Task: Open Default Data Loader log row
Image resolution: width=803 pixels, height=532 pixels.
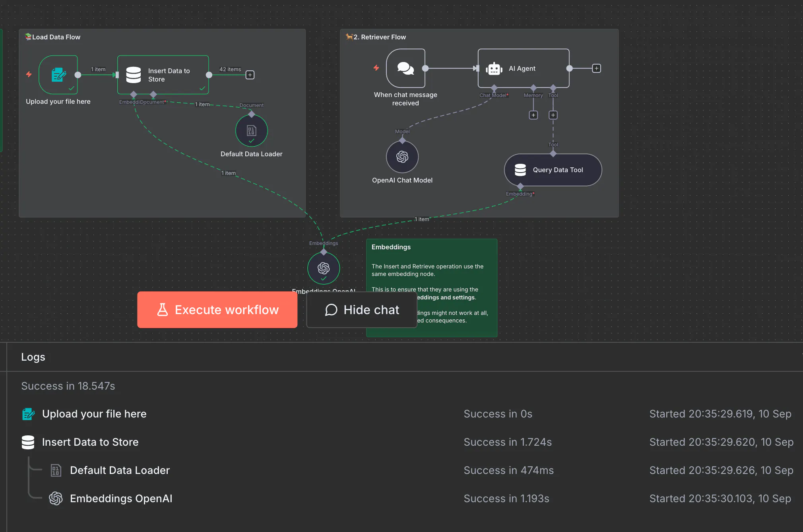Action: click(120, 470)
